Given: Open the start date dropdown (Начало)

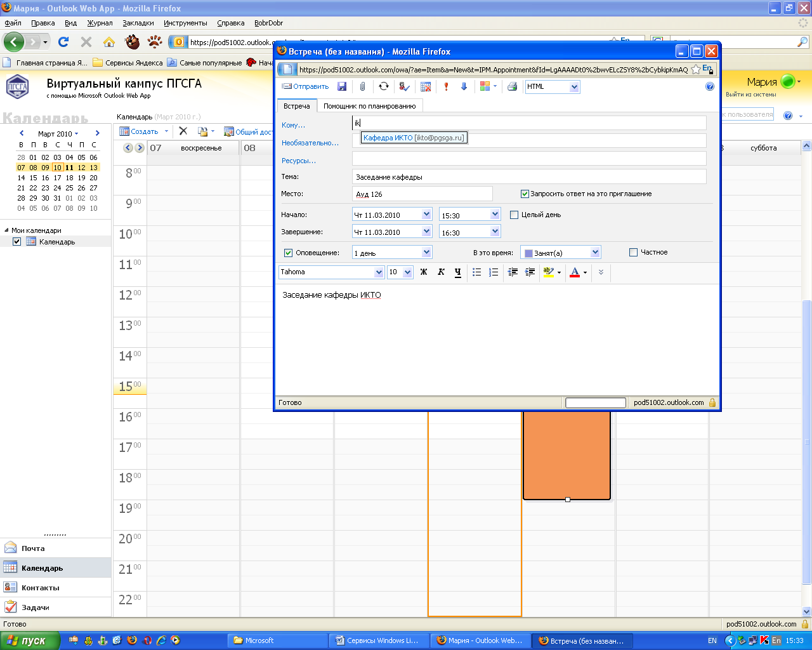Looking at the screenshot, I should coord(426,215).
